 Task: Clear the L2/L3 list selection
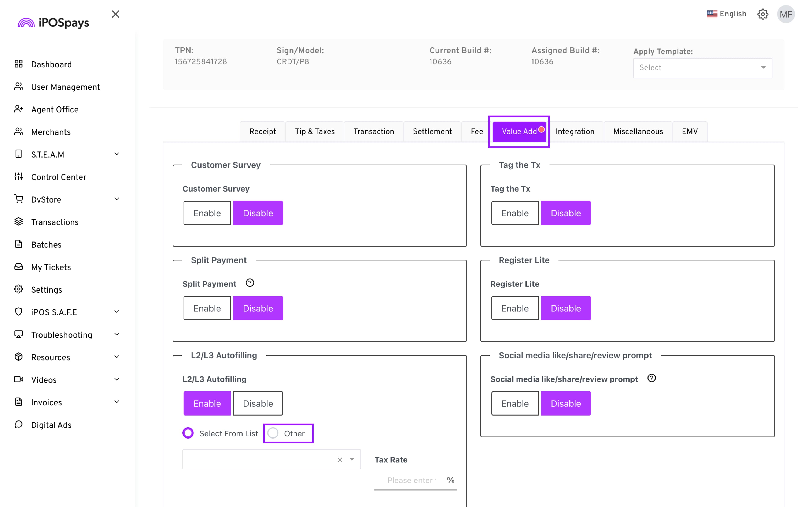[340, 460]
